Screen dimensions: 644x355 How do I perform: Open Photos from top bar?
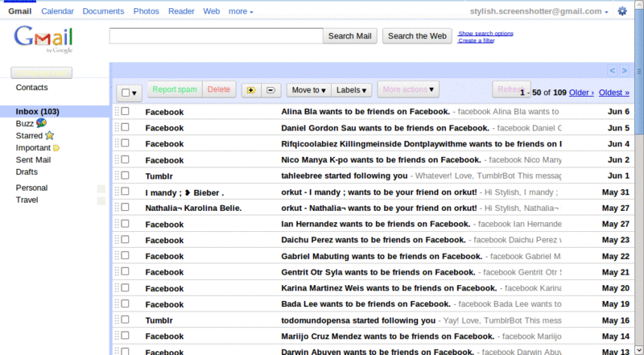tap(147, 11)
